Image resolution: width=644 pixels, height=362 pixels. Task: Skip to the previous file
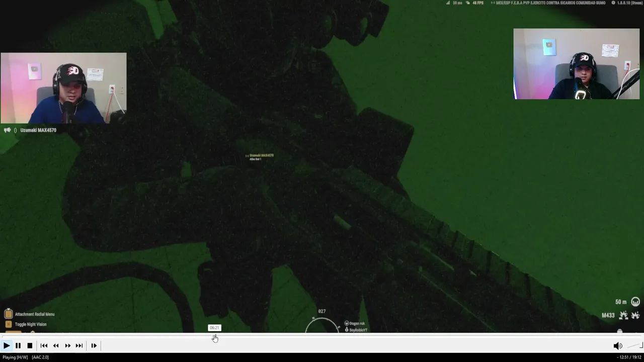coord(44,345)
